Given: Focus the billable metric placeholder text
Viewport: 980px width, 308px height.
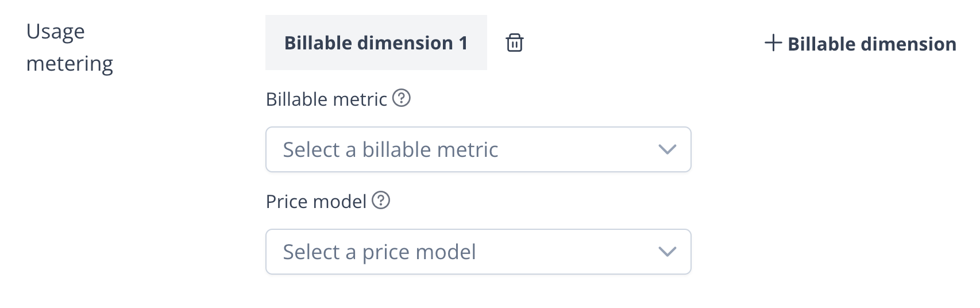Looking at the screenshot, I should click(x=391, y=150).
